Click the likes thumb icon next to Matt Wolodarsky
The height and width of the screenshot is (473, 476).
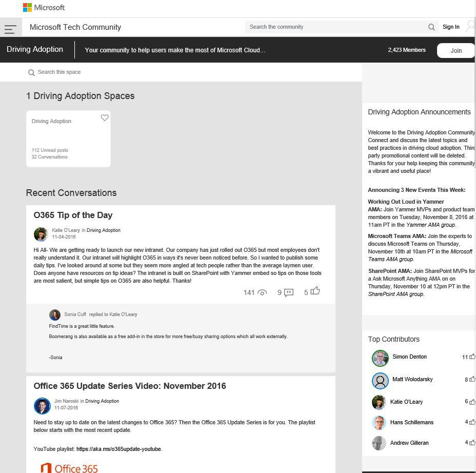point(472,379)
